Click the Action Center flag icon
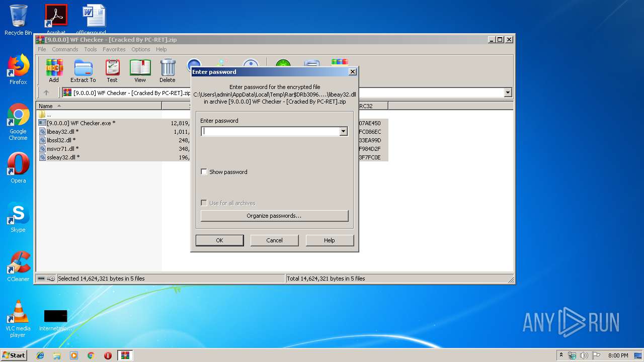Screen dimensions: 644x362 tap(596, 355)
